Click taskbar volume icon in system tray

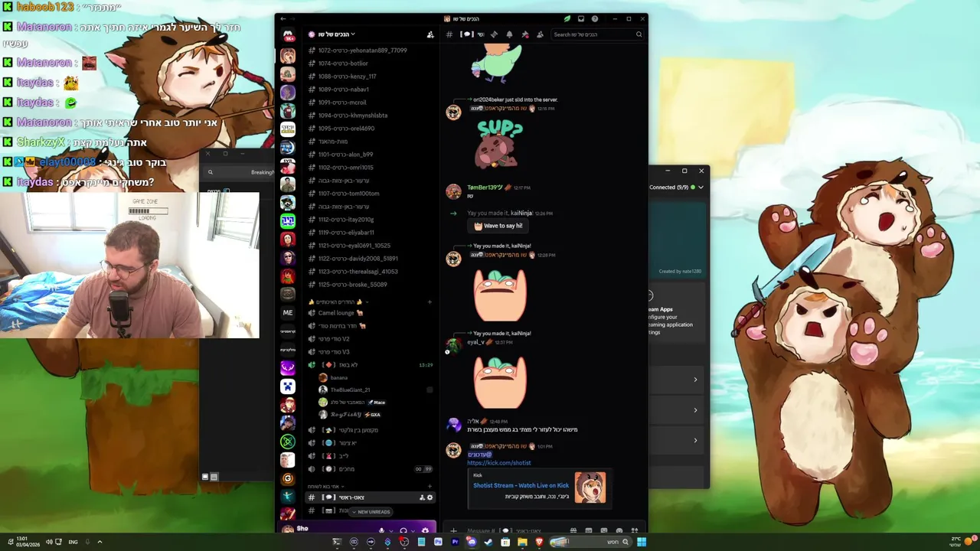pyautogui.click(x=48, y=542)
